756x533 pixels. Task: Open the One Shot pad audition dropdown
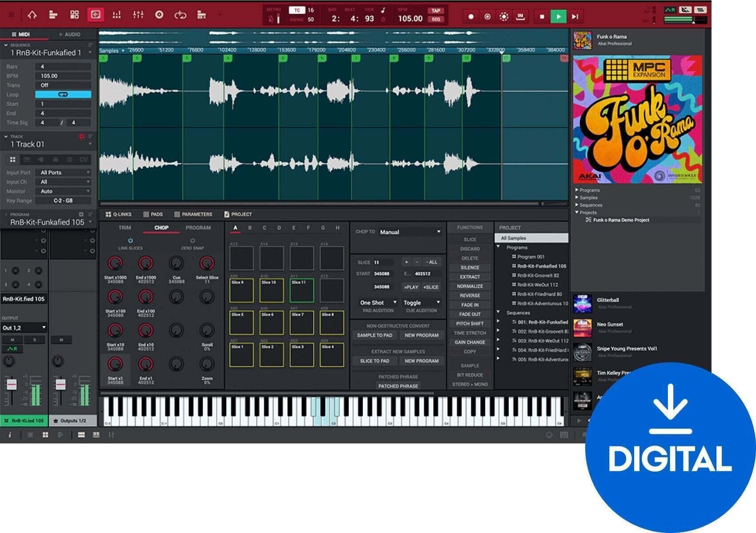378,302
